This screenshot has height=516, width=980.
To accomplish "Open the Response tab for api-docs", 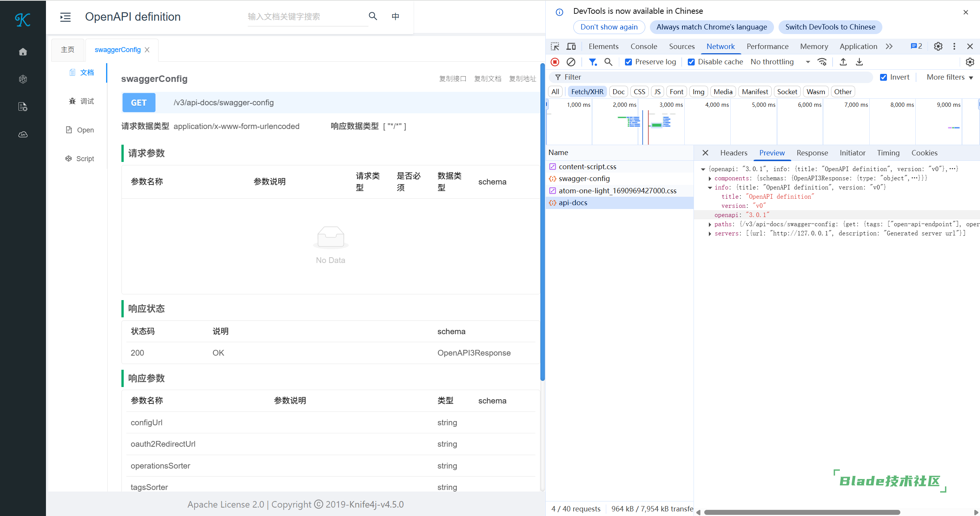I will coord(812,153).
